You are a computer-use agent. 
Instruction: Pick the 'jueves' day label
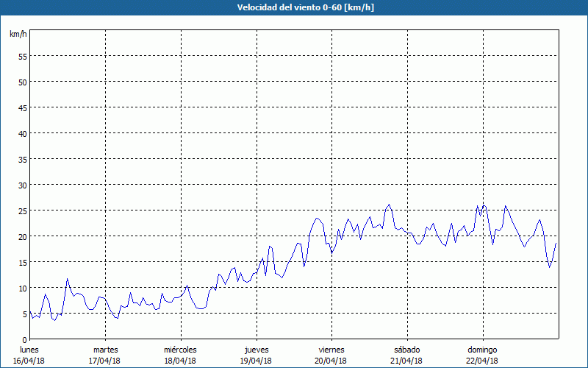point(257,350)
